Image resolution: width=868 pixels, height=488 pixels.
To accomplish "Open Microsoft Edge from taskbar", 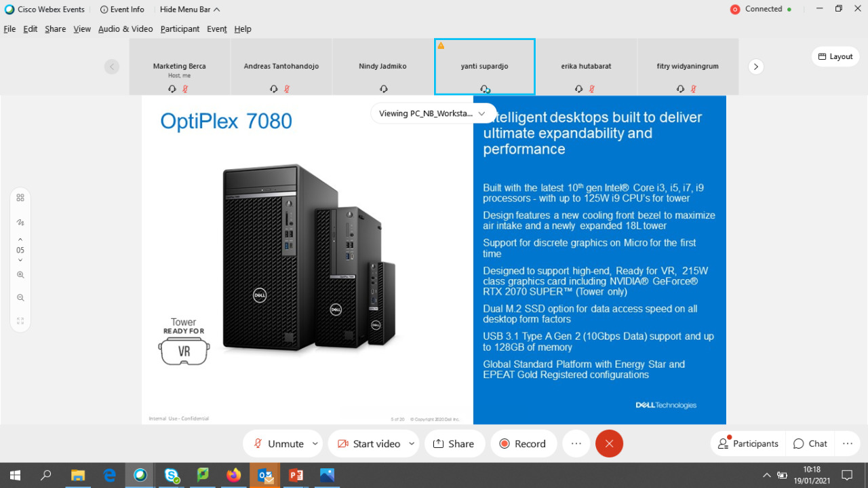I will tap(109, 475).
